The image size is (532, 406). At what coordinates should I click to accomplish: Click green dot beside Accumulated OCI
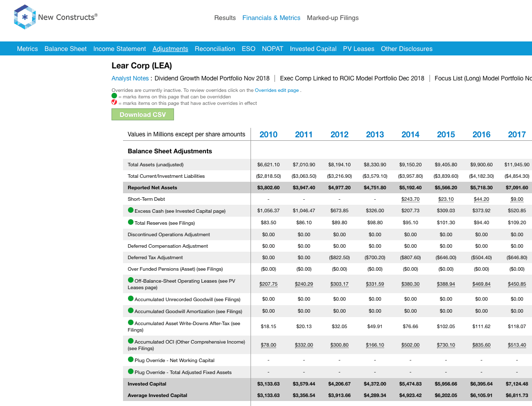coord(130,341)
